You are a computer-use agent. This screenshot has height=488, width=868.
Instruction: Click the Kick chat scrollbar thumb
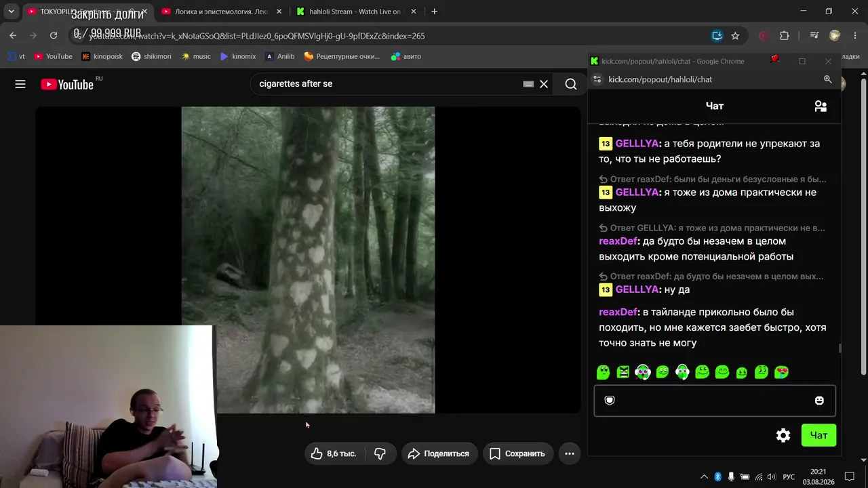coord(840,348)
